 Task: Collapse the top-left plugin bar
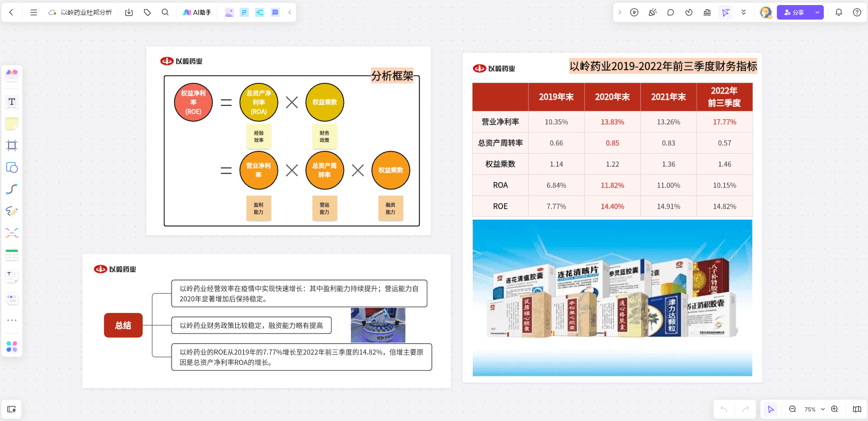click(289, 12)
